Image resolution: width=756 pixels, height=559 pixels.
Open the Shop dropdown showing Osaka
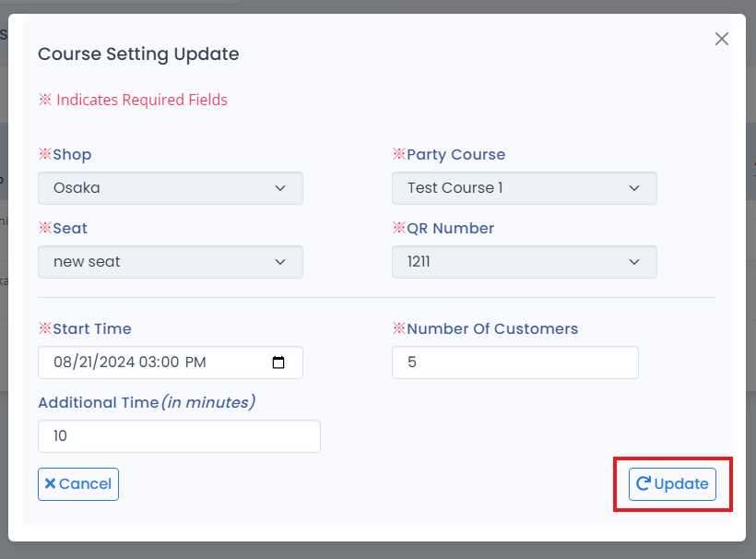(x=171, y=188)
